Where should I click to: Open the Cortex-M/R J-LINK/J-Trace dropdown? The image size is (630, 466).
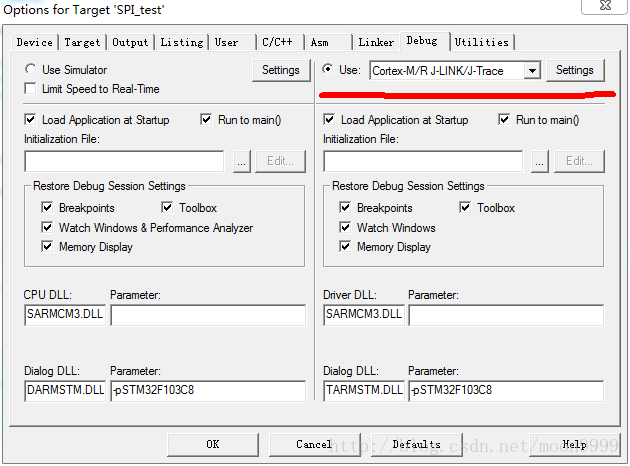pyautogui.click(x=532, y=70)
